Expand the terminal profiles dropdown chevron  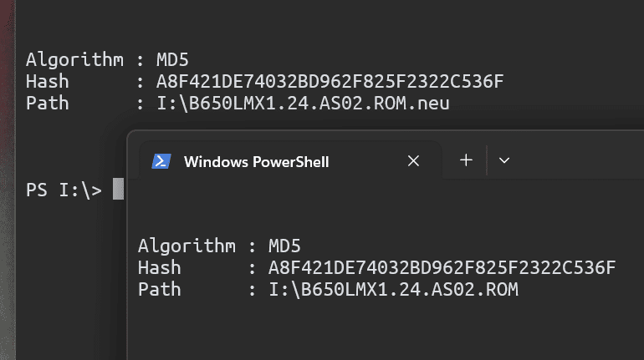click(504, 160)
